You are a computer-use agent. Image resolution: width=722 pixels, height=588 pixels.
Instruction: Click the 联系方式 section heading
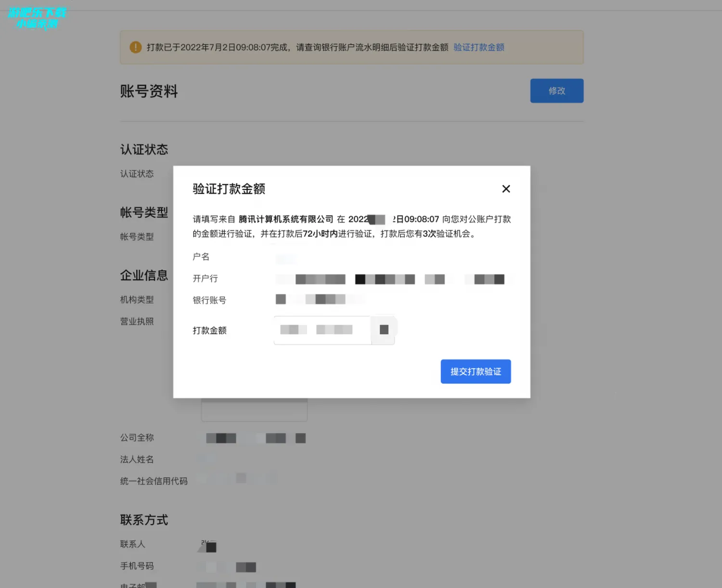coord(144,520)
